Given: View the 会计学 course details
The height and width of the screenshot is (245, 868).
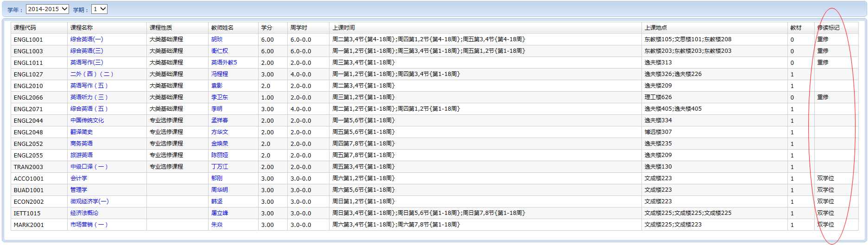Looking at the screenshot, I should [x=79, y=178].
